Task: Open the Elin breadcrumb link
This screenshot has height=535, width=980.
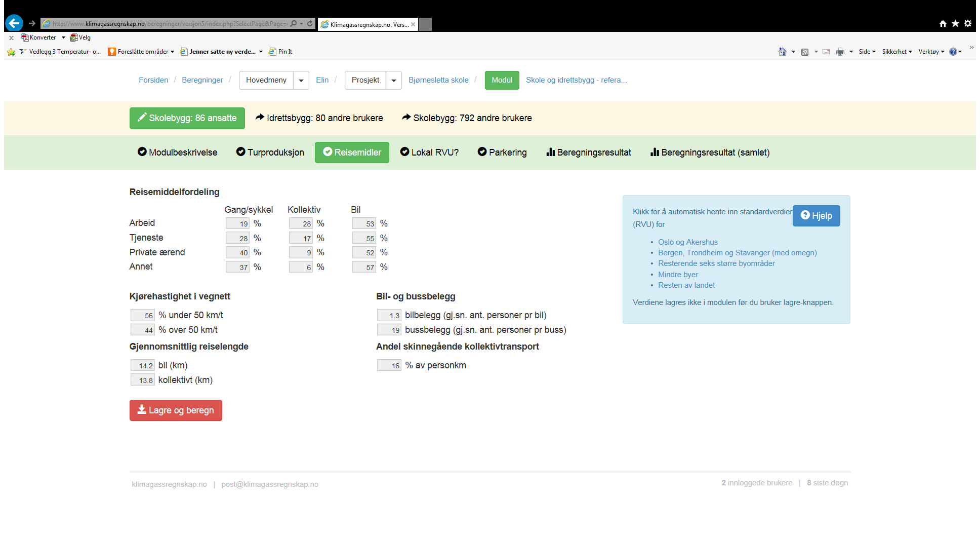Action: tap(322, 80)
